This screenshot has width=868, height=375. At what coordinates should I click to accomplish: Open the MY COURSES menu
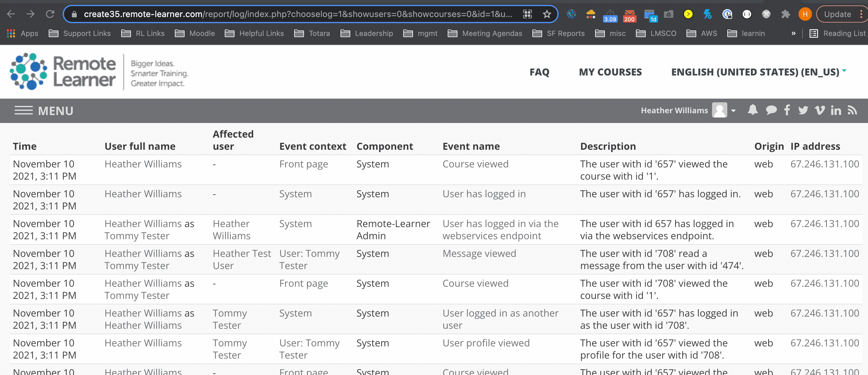(610, 72)
